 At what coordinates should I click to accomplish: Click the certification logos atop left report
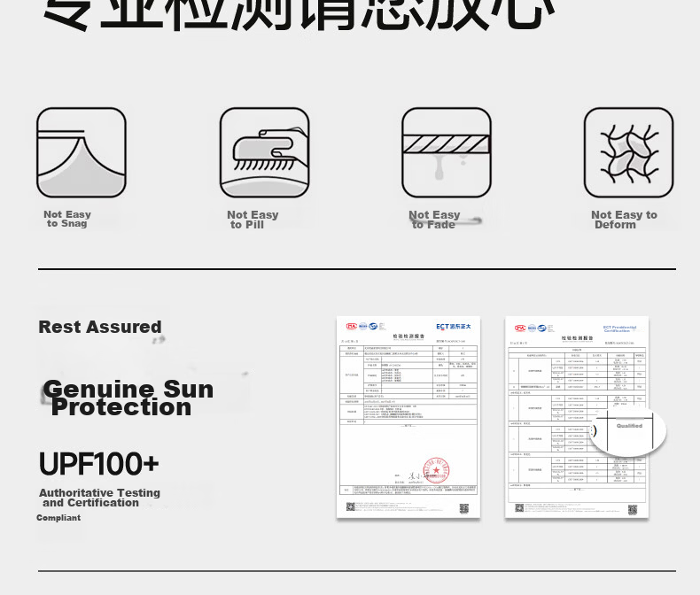366,327
